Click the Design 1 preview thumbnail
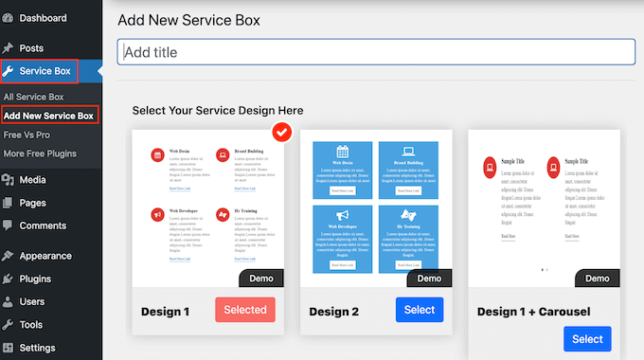This screenshot has width=644, height=360. pos(207,208)
